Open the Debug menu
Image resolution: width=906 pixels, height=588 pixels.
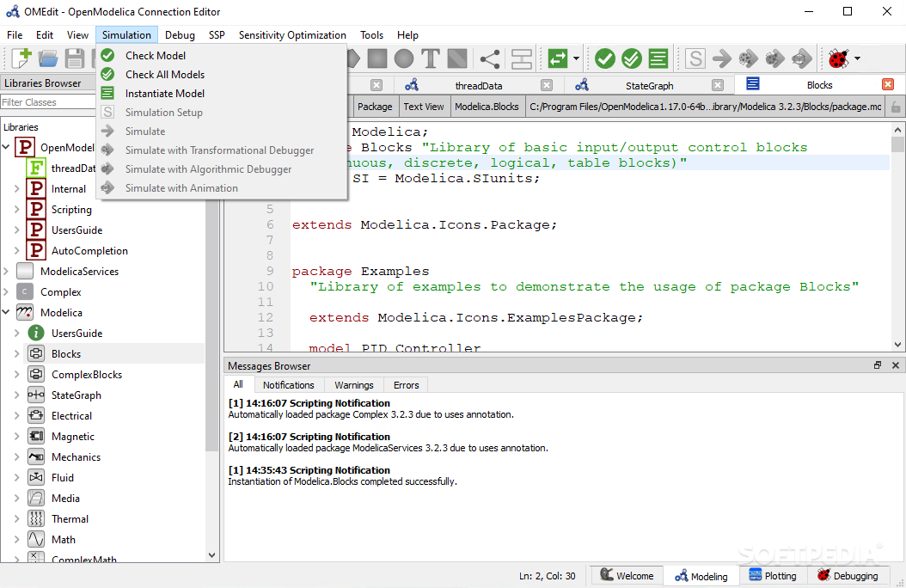[x=180, y=35]
